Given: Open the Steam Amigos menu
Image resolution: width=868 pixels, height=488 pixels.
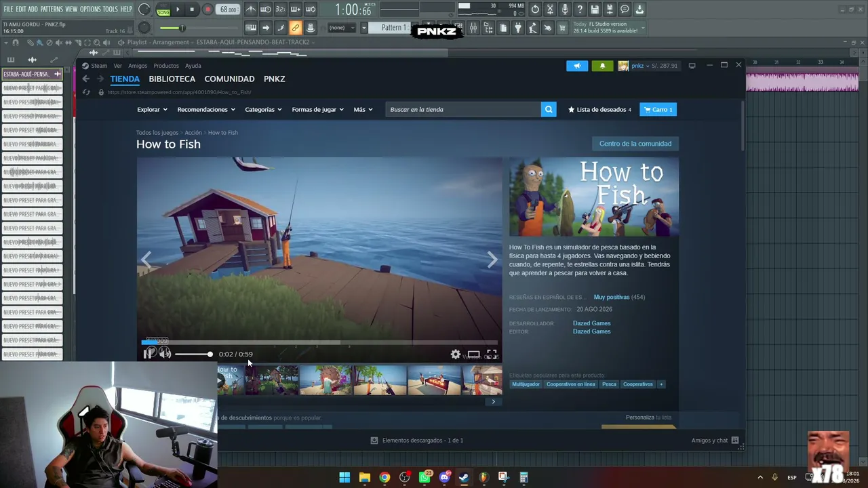Looking at the screenshot, I should pyautogui.click(x=138, y=66).
